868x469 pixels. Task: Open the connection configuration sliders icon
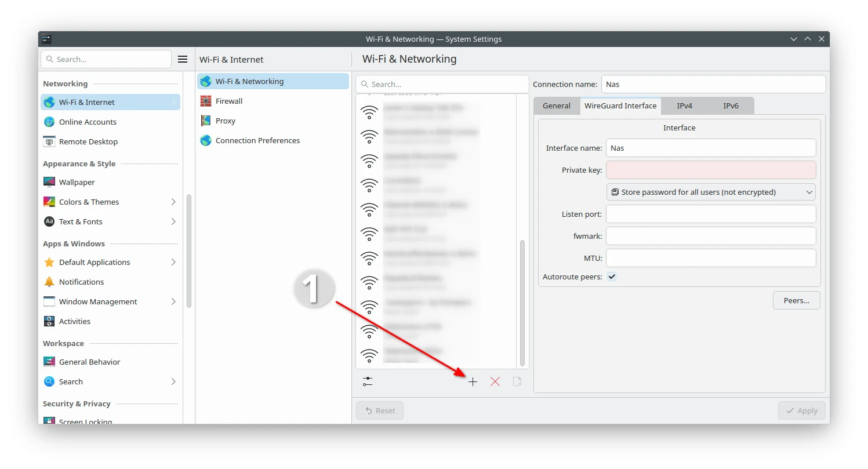[368, 381]
